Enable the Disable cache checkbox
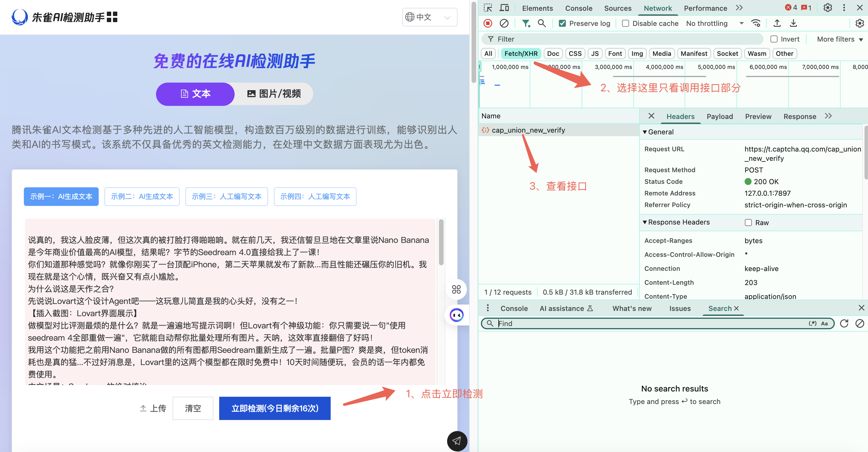 (x=626, y=23)
